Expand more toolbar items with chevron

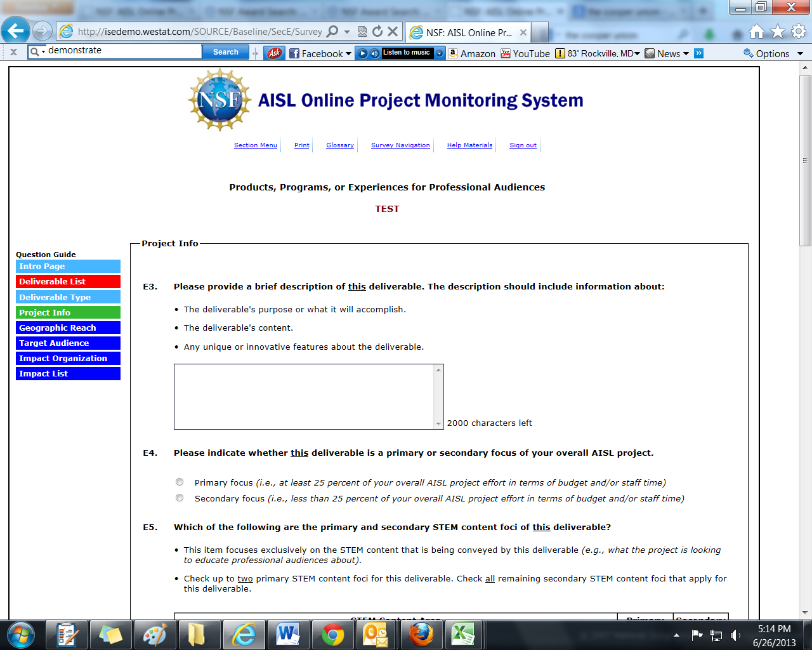(x=698, y=53)
